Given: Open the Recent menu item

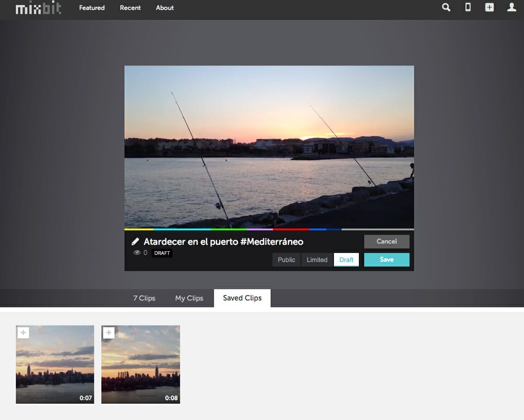Looking at the screenshot, I should click(x=130, y=8).
